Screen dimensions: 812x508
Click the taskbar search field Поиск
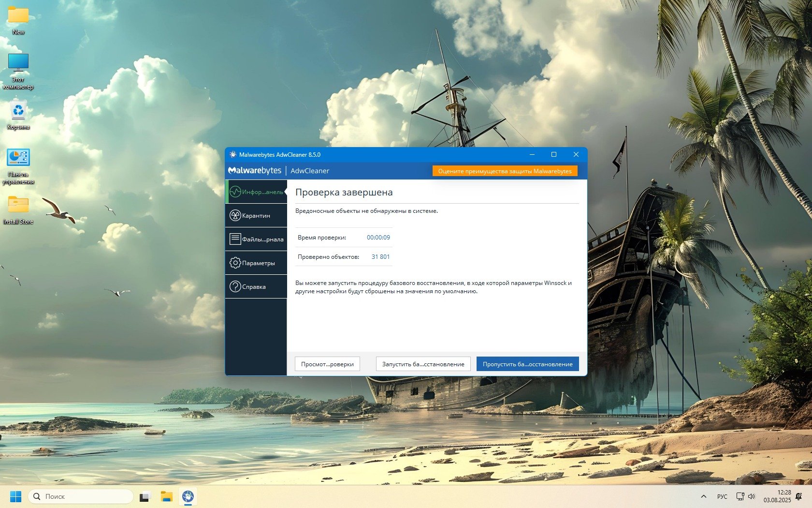point(81,496)
